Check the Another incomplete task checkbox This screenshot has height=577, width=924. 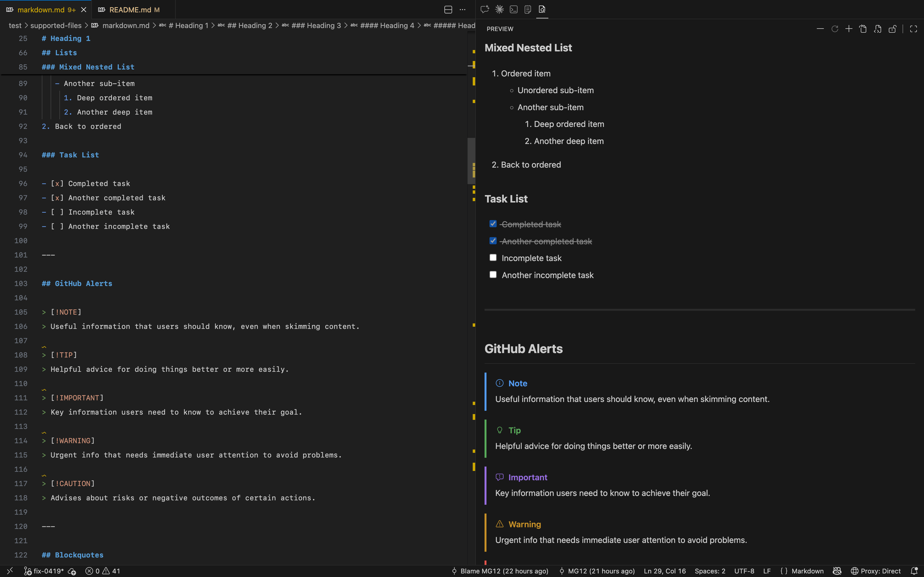[493, 274]
